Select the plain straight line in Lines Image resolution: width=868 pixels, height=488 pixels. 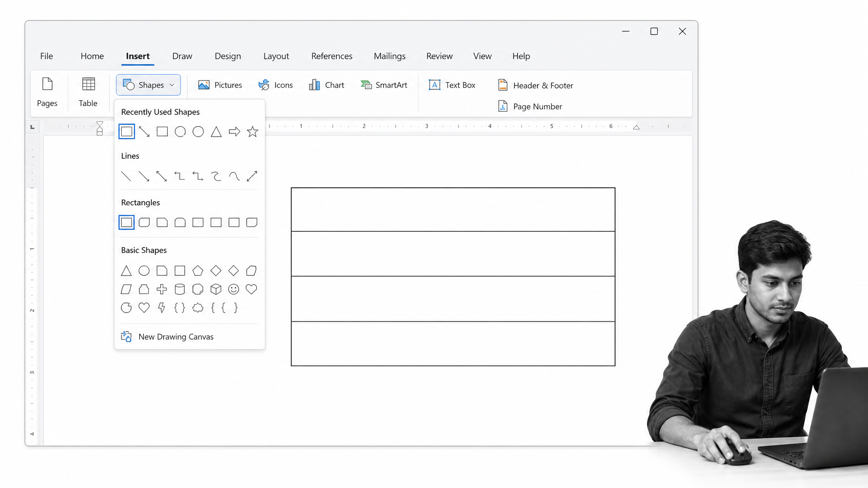coord(126,176)
